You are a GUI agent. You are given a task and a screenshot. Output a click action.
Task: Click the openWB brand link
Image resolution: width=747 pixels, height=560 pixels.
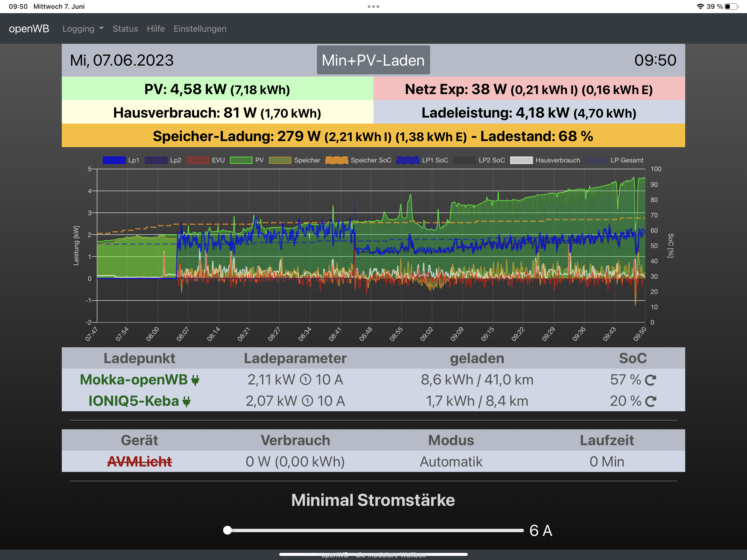coord(29,29)
